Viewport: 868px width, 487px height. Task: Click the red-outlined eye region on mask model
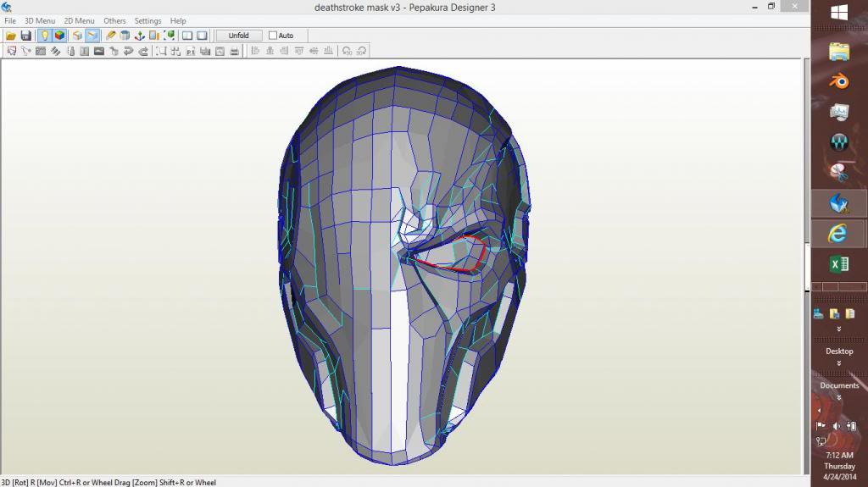click(x=451, y=253)
